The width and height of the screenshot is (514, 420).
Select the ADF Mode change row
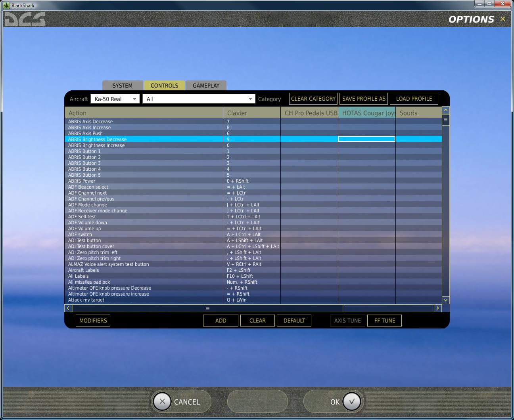pos(253,205)
